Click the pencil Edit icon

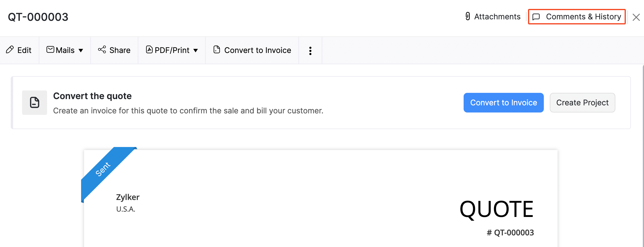coord(10,50)
